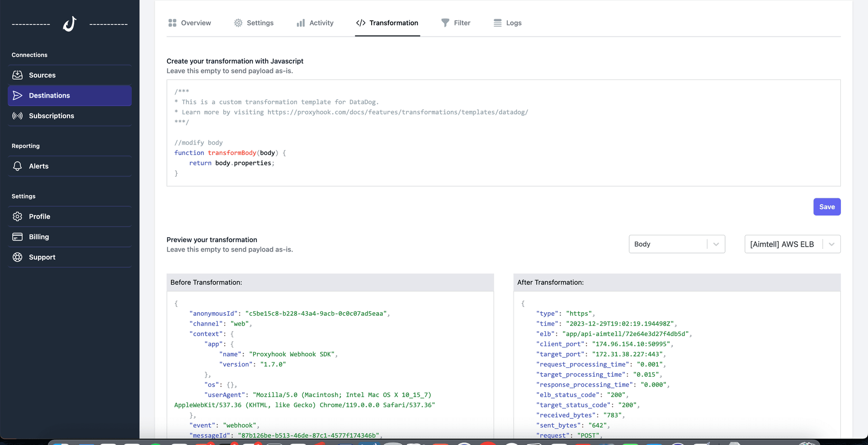Select the Transformation tab
The image size is (868, 445).
387,23
